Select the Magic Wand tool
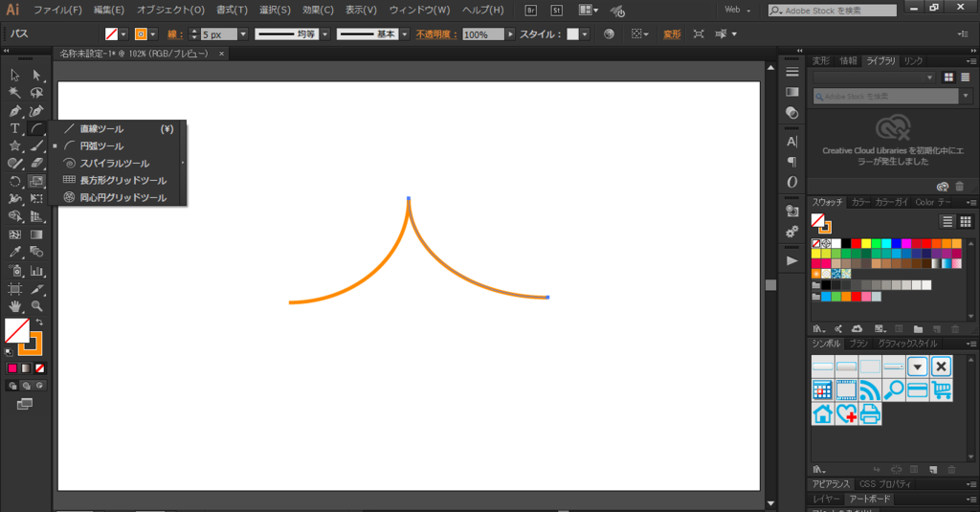The width and height of the screenshot is (980, 512). [14, 93]
